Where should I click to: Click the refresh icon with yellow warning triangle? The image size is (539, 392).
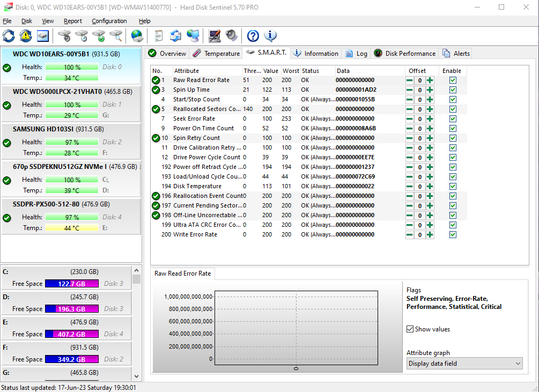pos(26,36)
